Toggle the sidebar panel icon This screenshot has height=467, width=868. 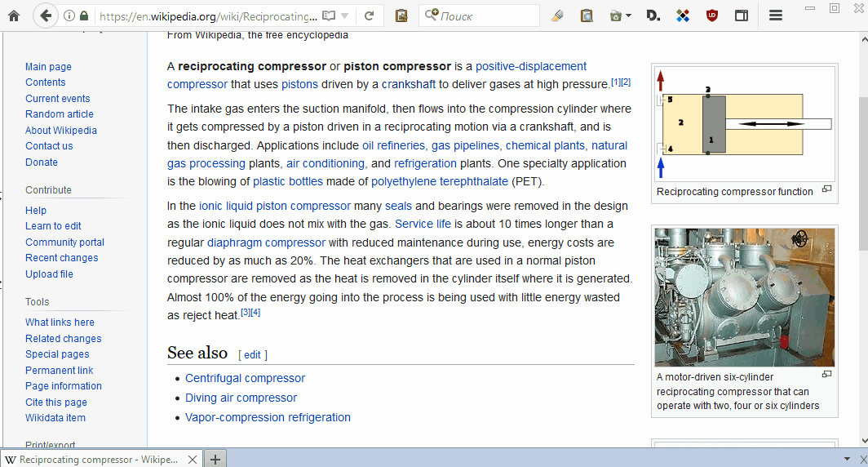coord(742,16)
